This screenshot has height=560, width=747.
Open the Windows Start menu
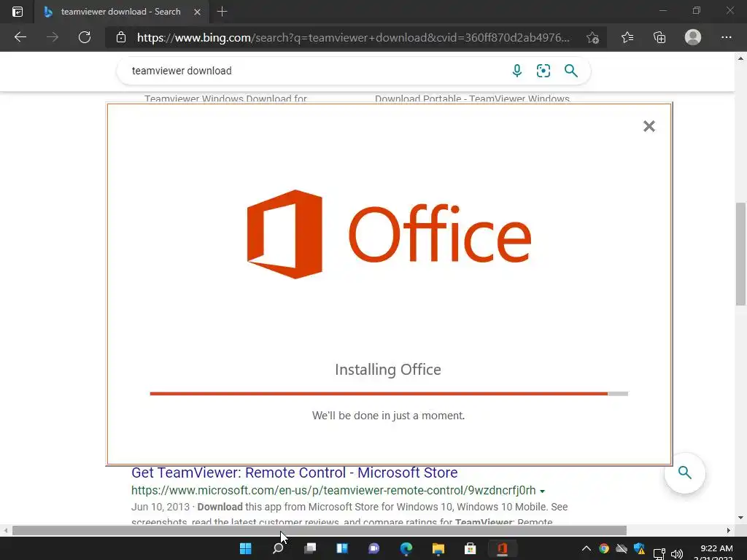tap(246, 548)
